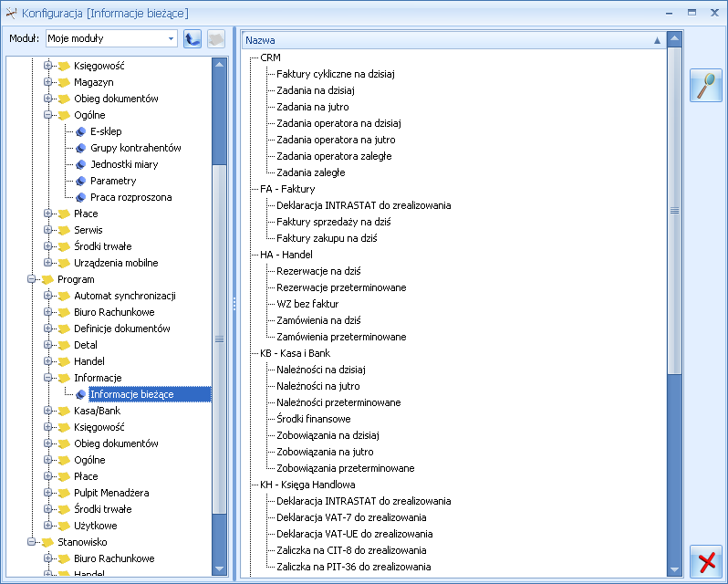Click the folder icon beside Kasa/Bank
Screen dimensions: 728x584
[64, 411]
